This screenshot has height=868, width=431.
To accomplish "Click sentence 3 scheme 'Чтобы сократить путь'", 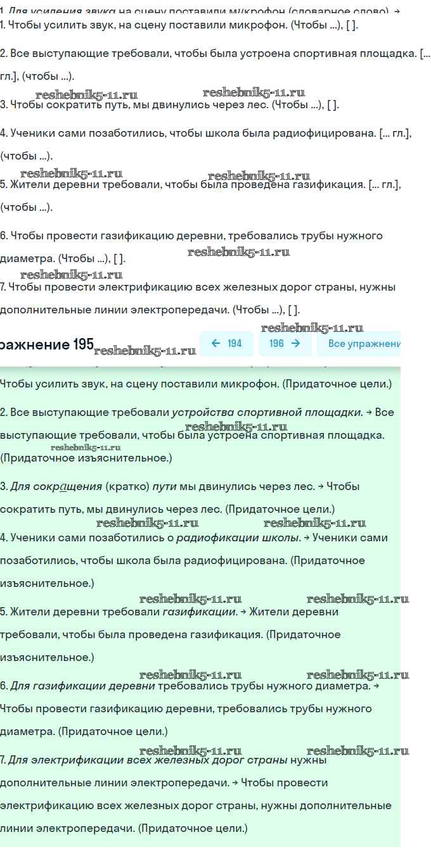I will point(169,105).
